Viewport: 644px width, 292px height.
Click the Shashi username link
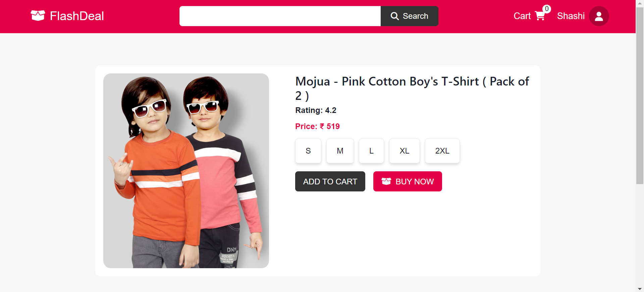click(x=571, y=16)
